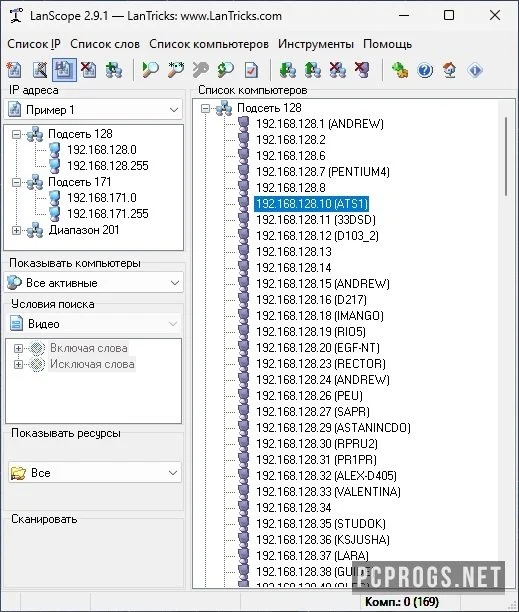The image size is (519, 612).
Task: Click the delete IP list icon with red X
Action: [89, 70]
